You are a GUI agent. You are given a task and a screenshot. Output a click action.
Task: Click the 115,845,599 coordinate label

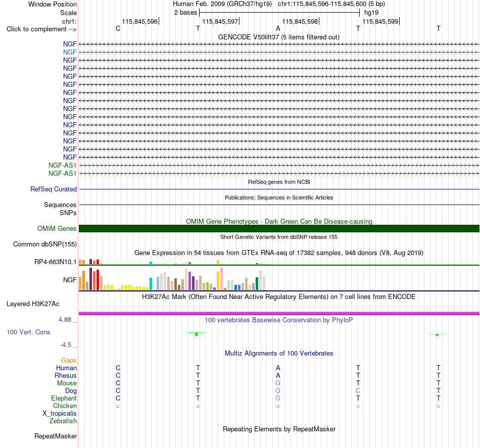click(380, 21)
